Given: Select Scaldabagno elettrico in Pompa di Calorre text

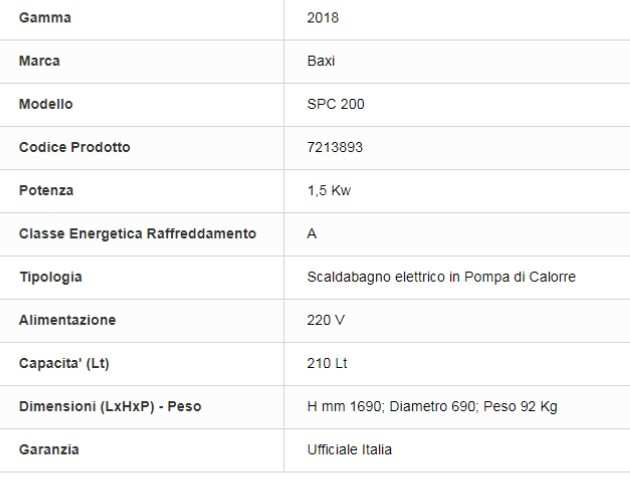Looking at the screenshot, I should coord(441,277).
